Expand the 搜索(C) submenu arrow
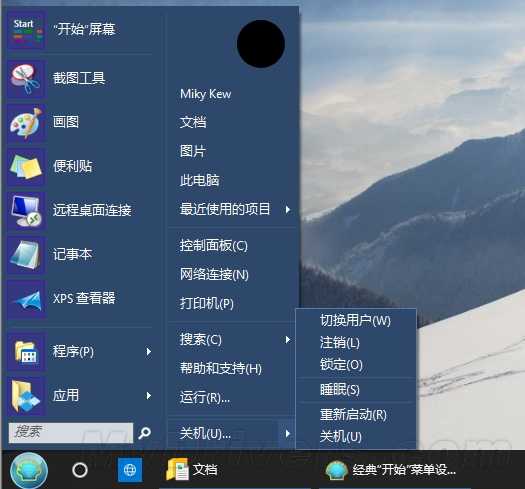The width and height of the screenshot is (525, 489). [288, 340]
